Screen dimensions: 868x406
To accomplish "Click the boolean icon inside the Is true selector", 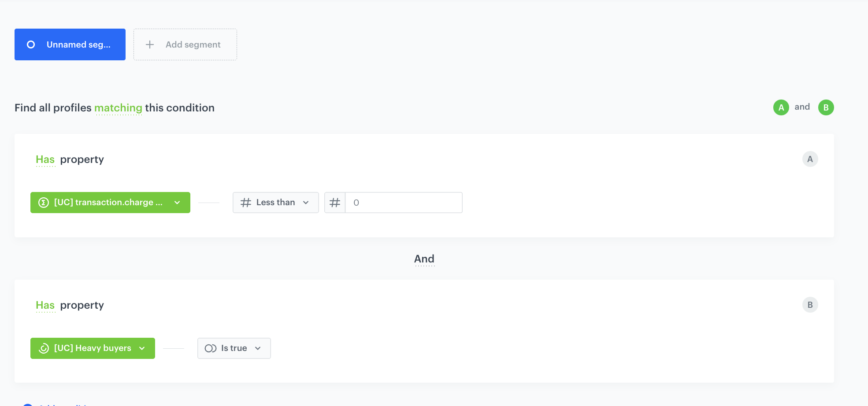I will 210,348.
